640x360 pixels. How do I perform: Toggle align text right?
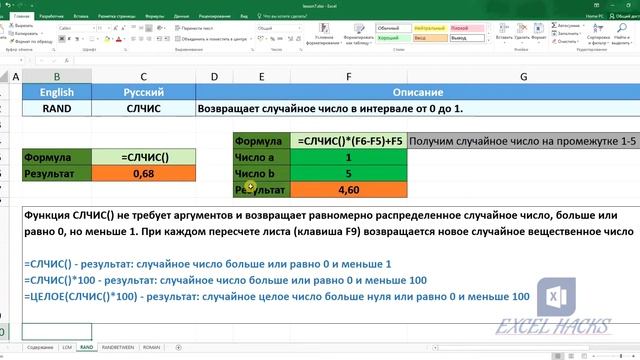pos(149,39)
